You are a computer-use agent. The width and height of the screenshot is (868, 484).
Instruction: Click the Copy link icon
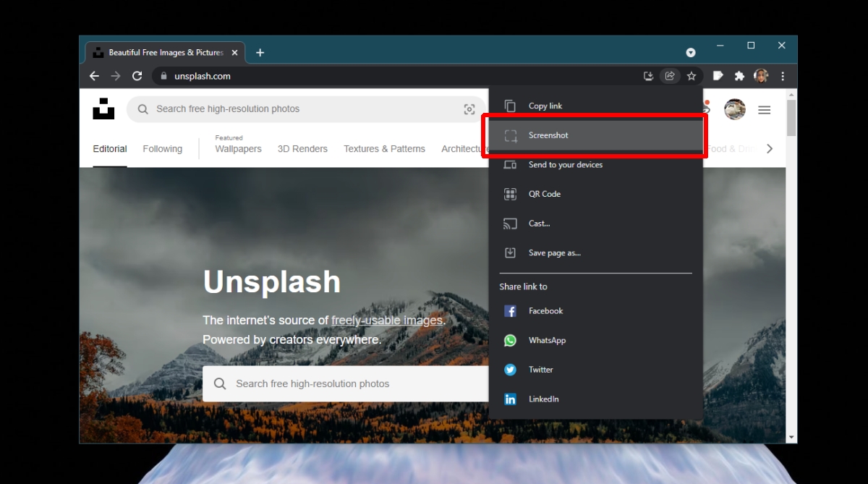point(510,106)
